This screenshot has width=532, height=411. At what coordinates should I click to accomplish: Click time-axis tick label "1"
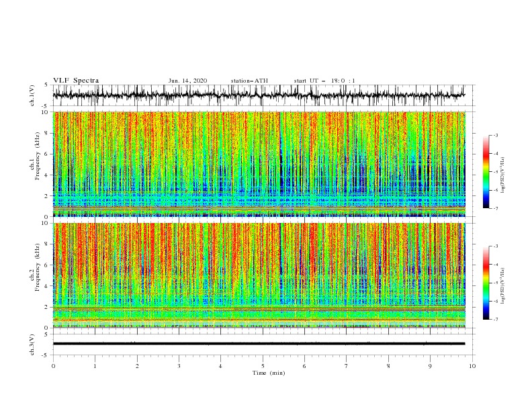(95, 366)
